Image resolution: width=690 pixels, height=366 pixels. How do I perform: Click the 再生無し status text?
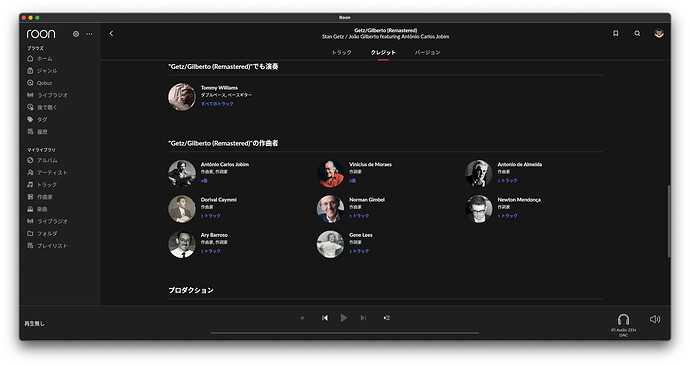click(34, 323)
